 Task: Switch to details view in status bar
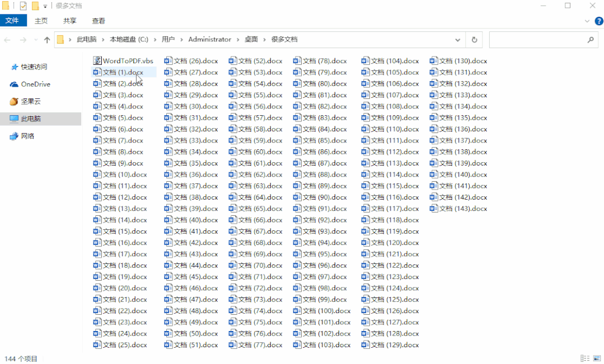[x=585, y=358]
